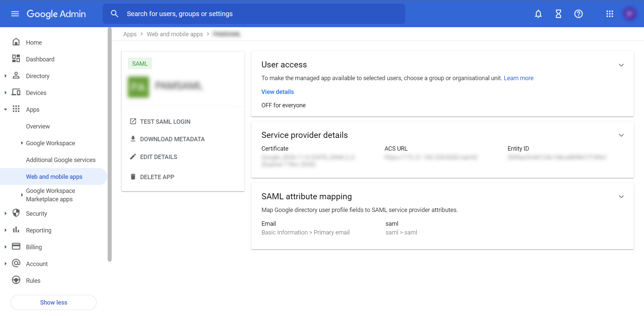Click the Devices icon in the sidebar
Viewport: 644px width, 316px height.
16,92
